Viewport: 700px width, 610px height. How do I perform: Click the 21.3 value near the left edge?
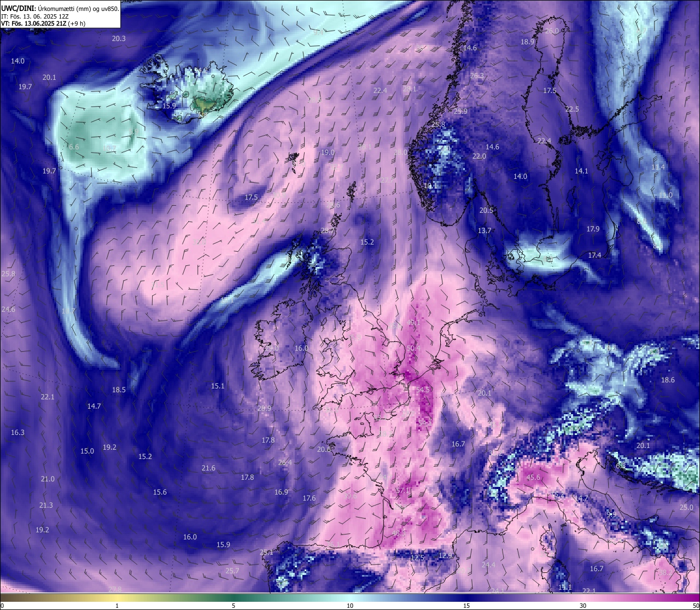tap(46, 506)
